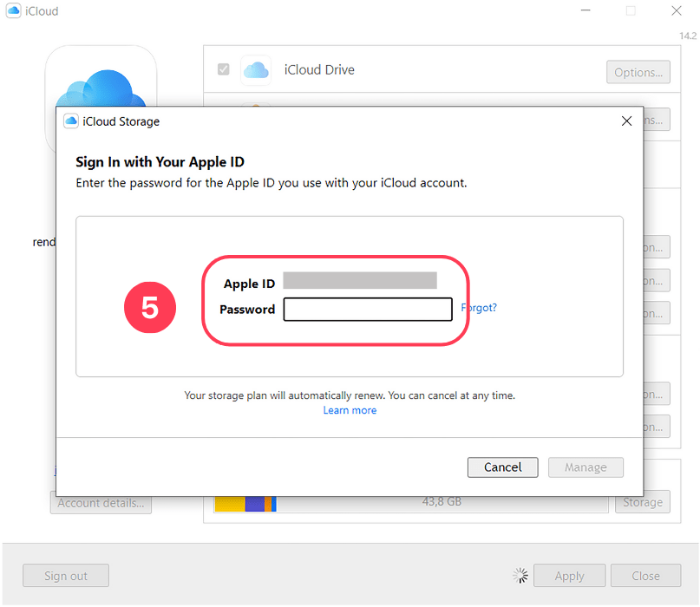Image resolution: width=700 pixels, height=607 pixels.
Task: Toggle the iCloud Drive checkbox
Action: click(x=223, y=69)
